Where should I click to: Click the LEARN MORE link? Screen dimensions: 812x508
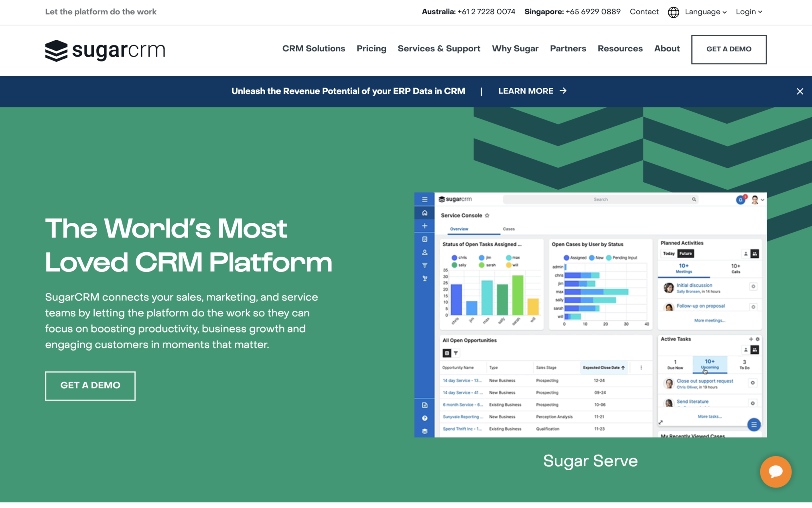pos(532,91)
